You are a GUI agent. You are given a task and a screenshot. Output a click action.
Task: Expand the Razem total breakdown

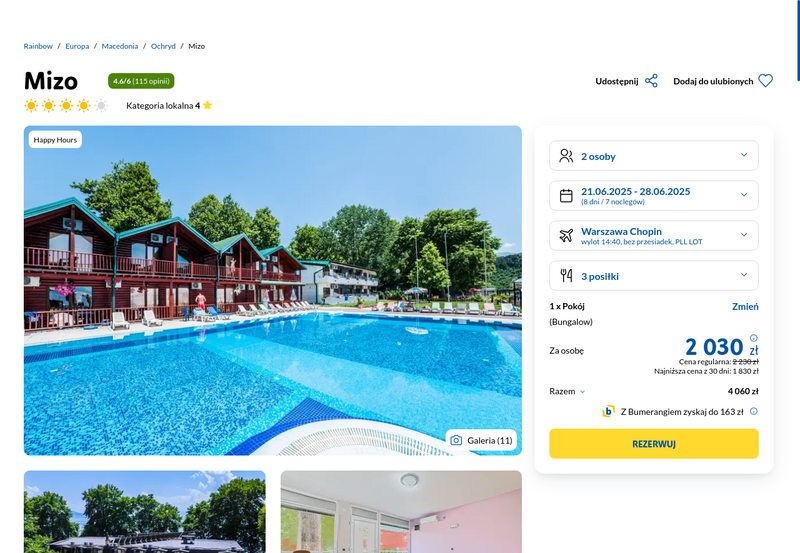567,391
